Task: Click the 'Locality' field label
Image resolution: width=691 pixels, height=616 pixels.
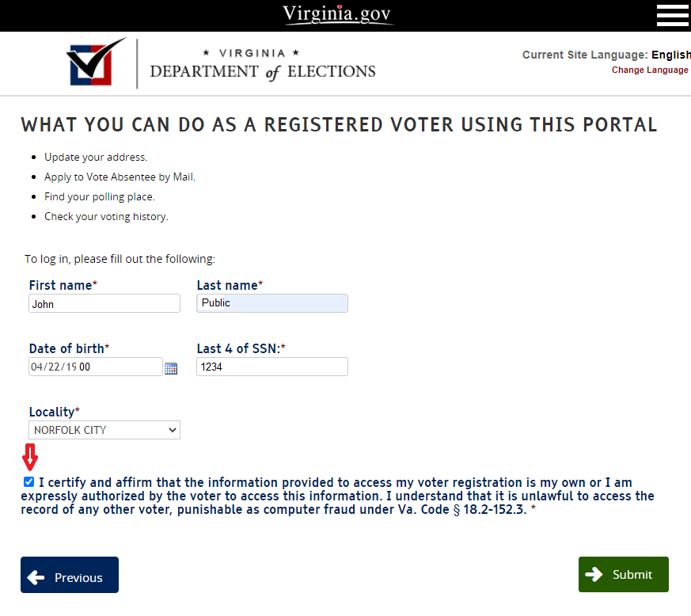Action: 52,412
